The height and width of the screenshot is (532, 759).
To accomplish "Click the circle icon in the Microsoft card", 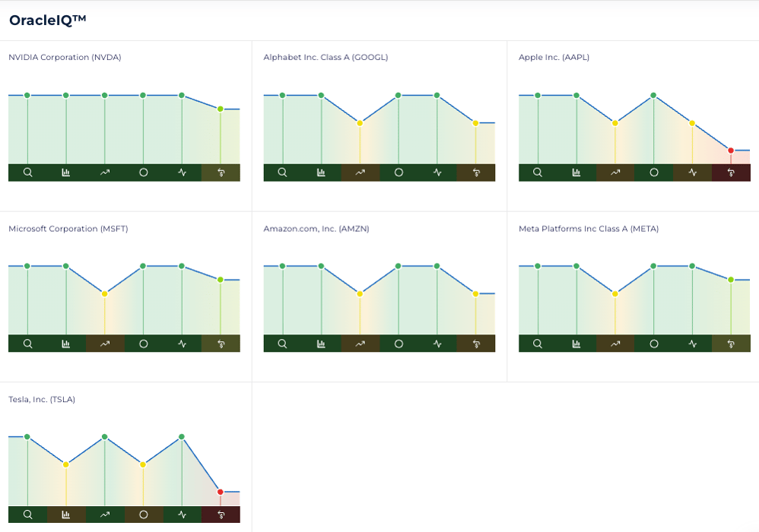I will point(143,344).
